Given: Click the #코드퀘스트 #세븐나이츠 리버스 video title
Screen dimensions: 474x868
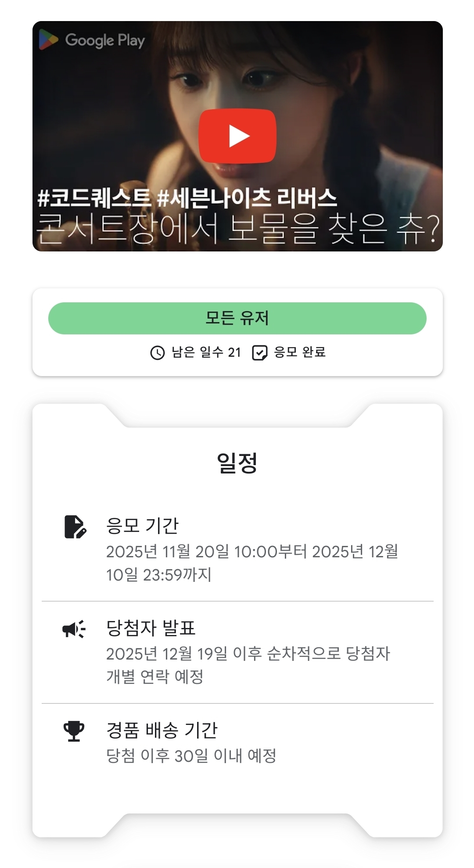Looking at the screenshot, I should (187, 198).
